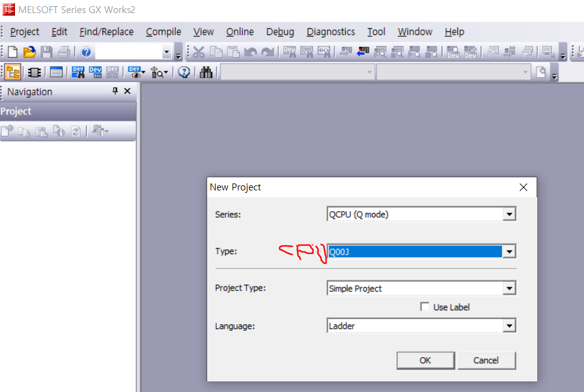Viewport: 584px width, 392px height.
Task: Click the blue arrow Write to PLC icon
Action: 363,52
